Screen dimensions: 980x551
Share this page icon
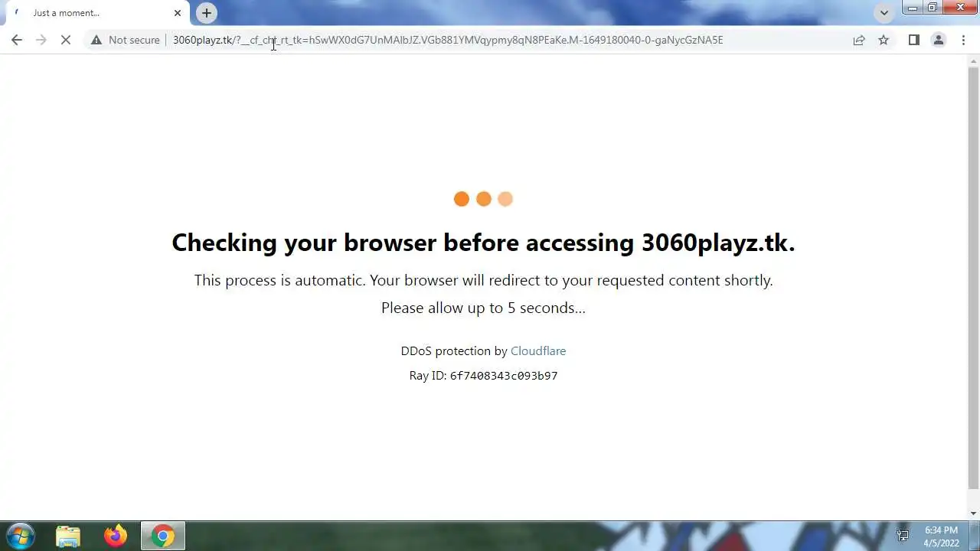click(859, 40)
